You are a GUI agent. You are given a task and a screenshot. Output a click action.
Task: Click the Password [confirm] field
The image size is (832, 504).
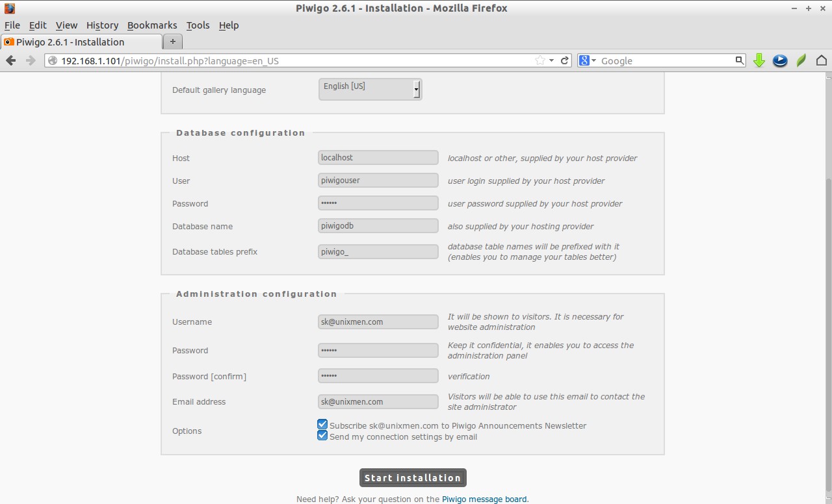point(378,376)
